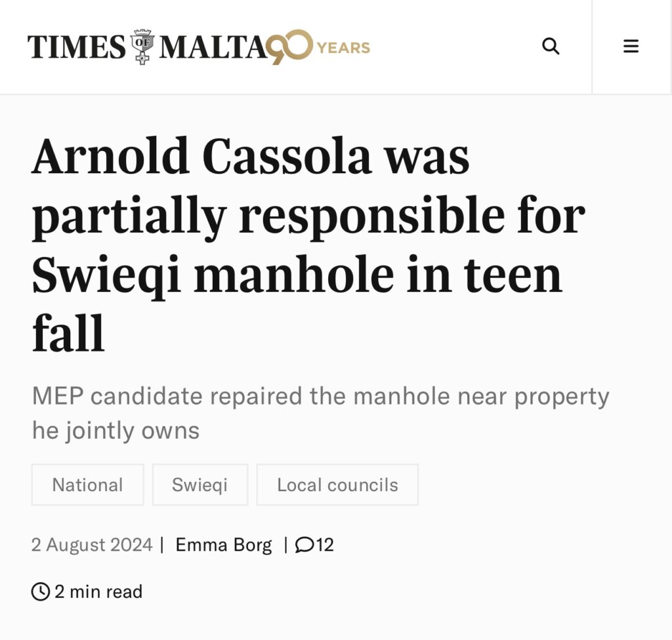Click the MEP candidate subheading text
Screen dimensions: 672x640
pyautogui.click(x=320, y=413)
